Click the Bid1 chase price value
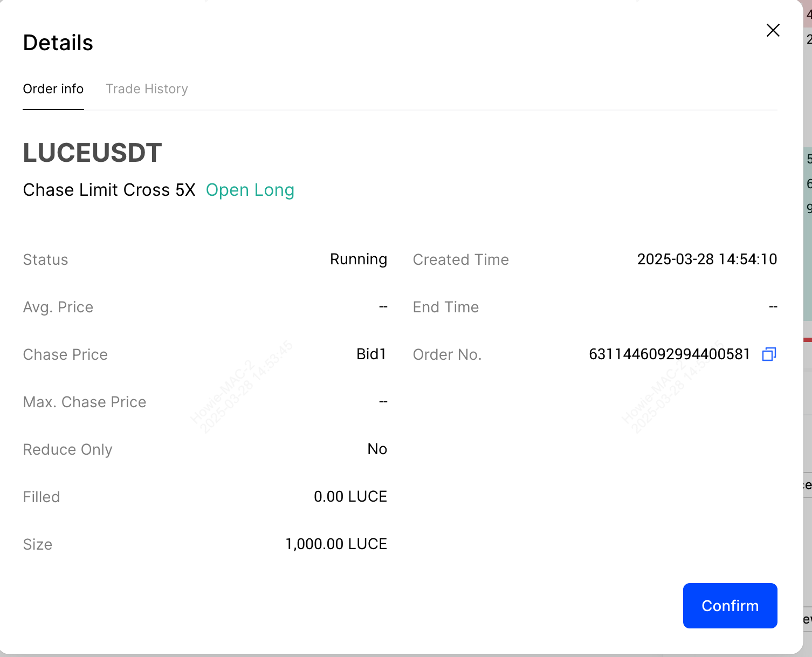 tap(371, 354)
